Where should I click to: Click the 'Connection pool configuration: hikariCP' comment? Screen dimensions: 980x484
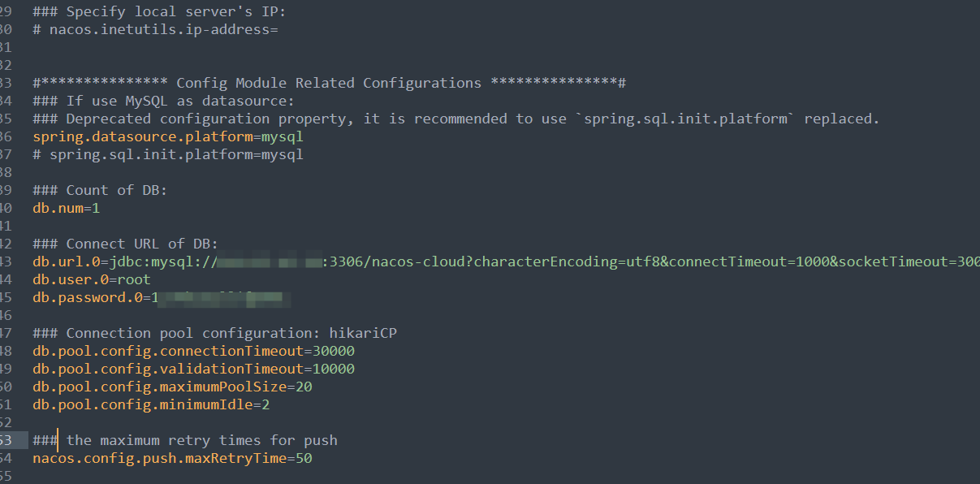(214, 333)
